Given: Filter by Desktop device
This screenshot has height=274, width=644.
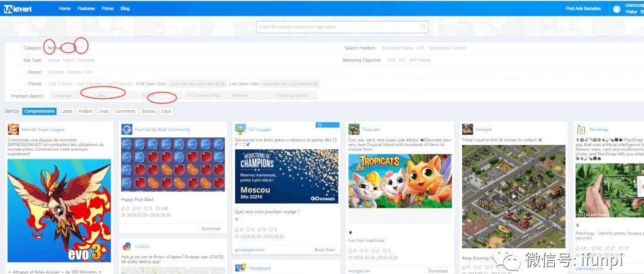Looking at the screenshot, I should 56,72.
